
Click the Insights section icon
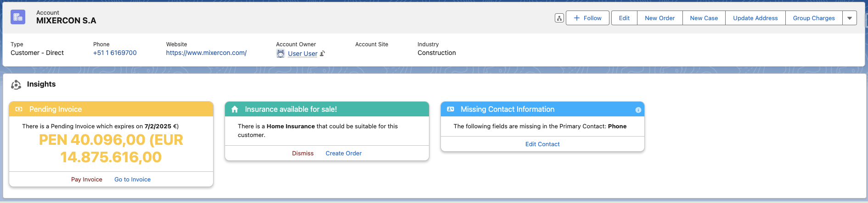[x=16, y=84]
